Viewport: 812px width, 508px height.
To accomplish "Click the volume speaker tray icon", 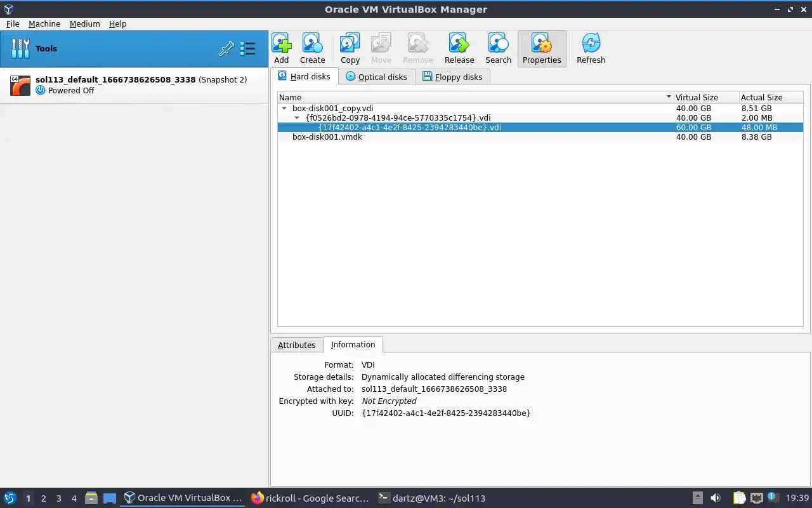I will (715, 498).
